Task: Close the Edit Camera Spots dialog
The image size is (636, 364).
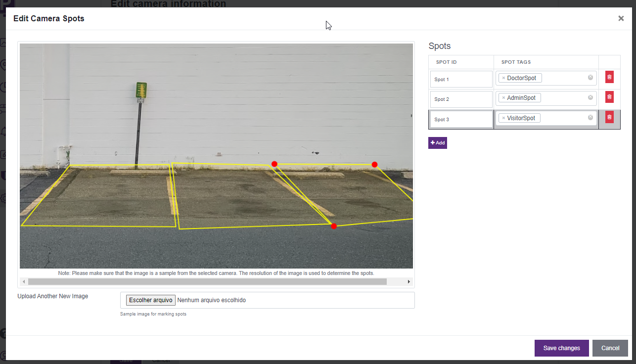Action: pyautogui.click(x=621, y=18)
